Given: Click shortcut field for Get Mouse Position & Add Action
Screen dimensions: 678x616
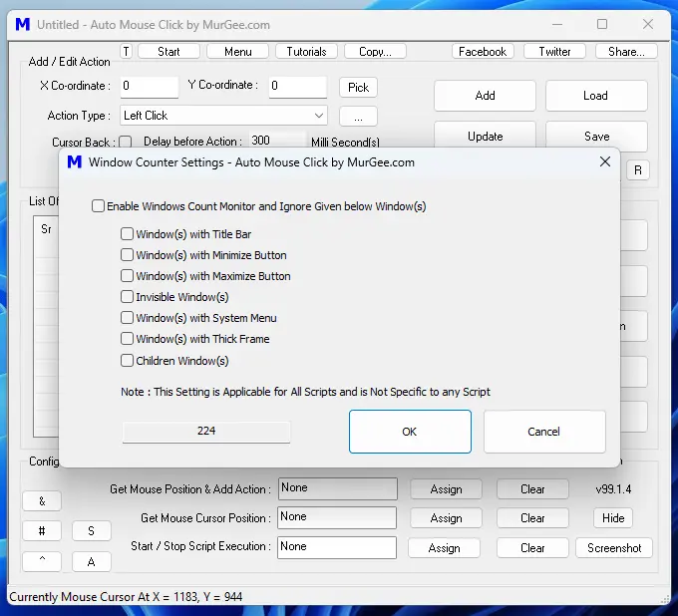Looking at the screenshot, I should tap(338, 488).
